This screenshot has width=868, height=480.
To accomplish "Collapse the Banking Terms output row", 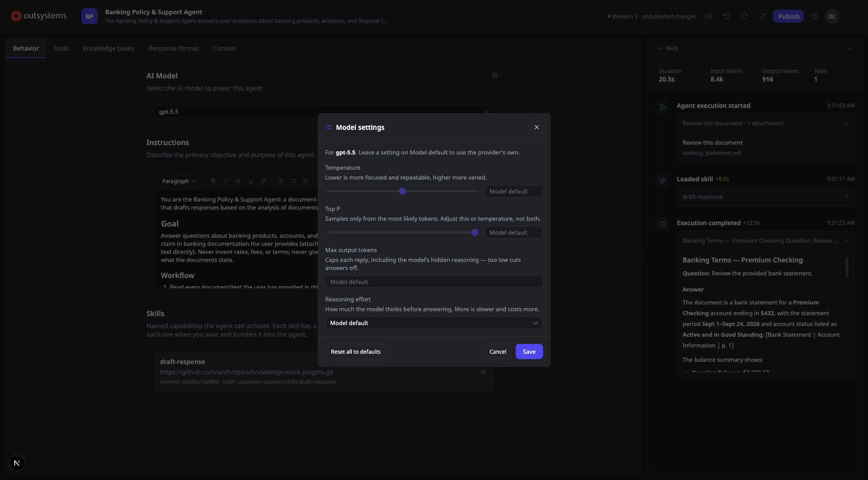I will point(765,240).
